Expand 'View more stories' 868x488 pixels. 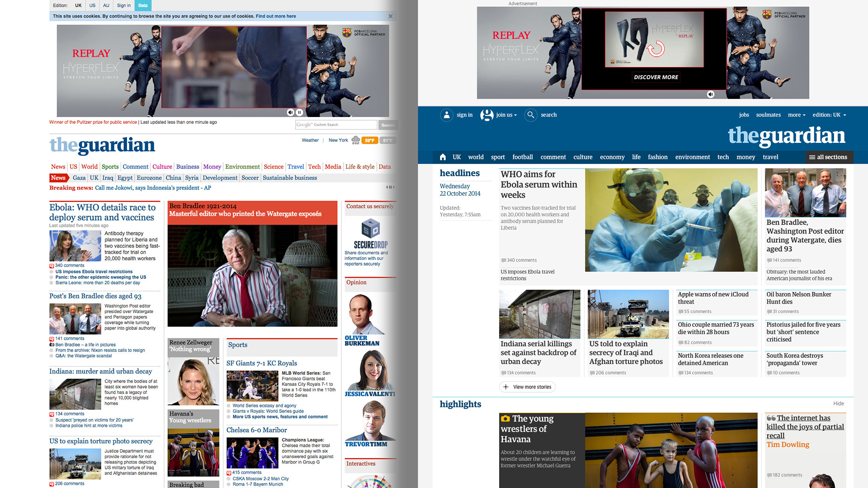527,387
